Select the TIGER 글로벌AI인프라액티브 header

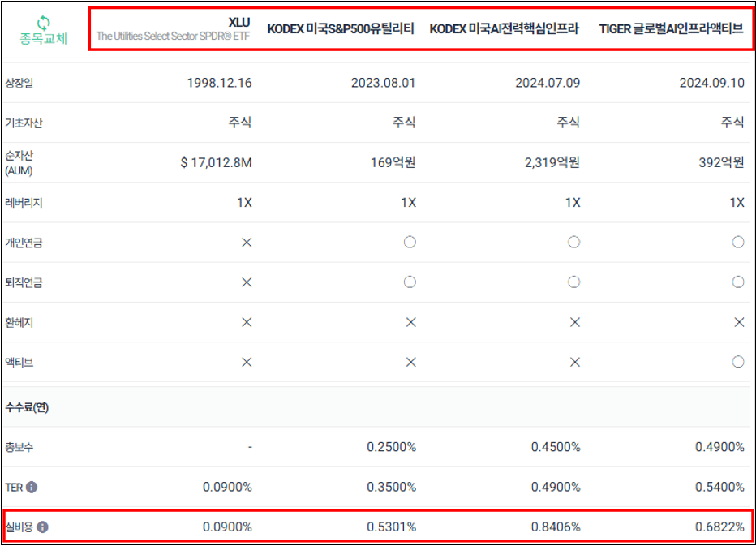pos(671,29)
